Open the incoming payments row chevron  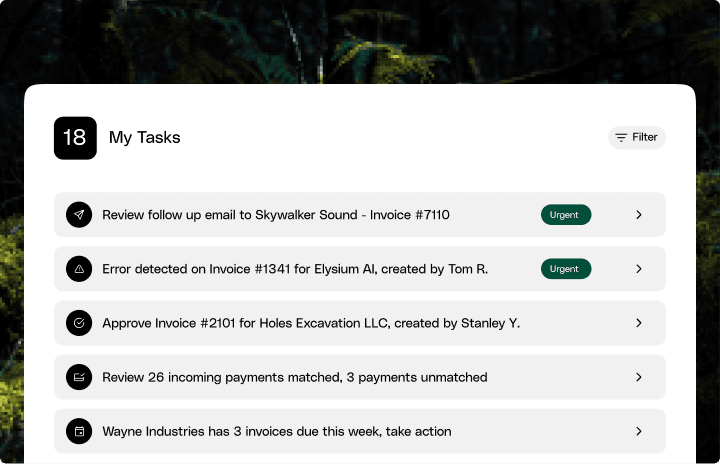click(639, 377)
